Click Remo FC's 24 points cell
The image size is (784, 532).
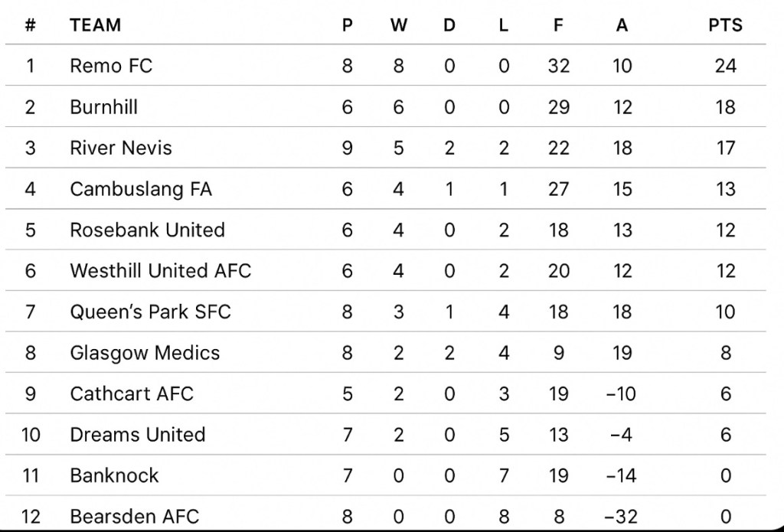[x=725, y=66]
